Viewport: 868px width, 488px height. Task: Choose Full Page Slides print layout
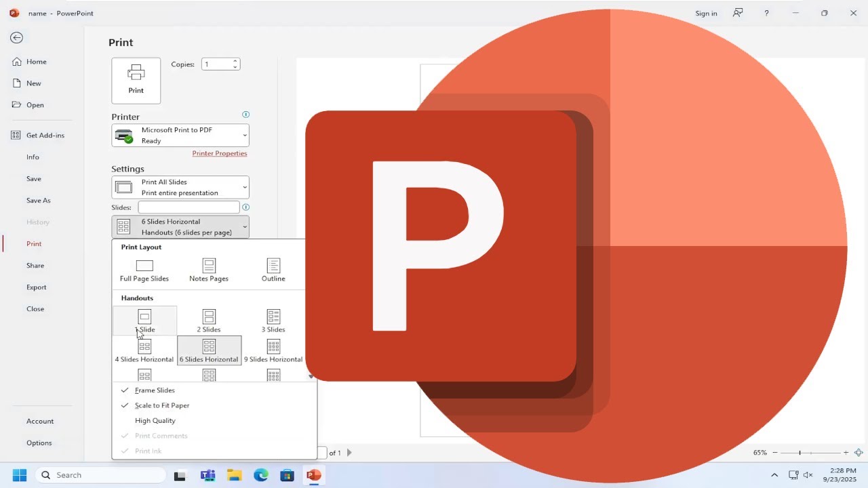(144, 270)
